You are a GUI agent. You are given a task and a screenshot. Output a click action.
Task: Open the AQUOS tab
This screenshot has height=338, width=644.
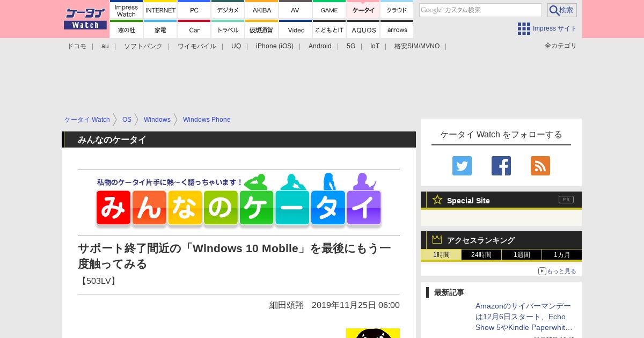tap(363, 30)
